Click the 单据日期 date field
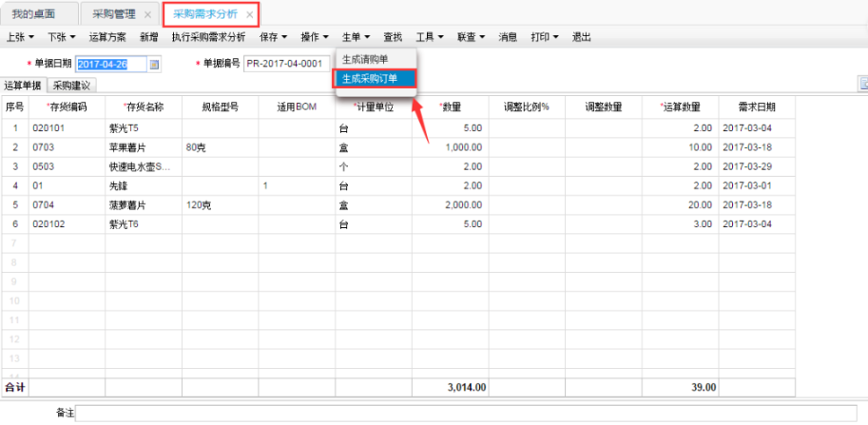This screenshot has width=868, height=425. point(111,65)
